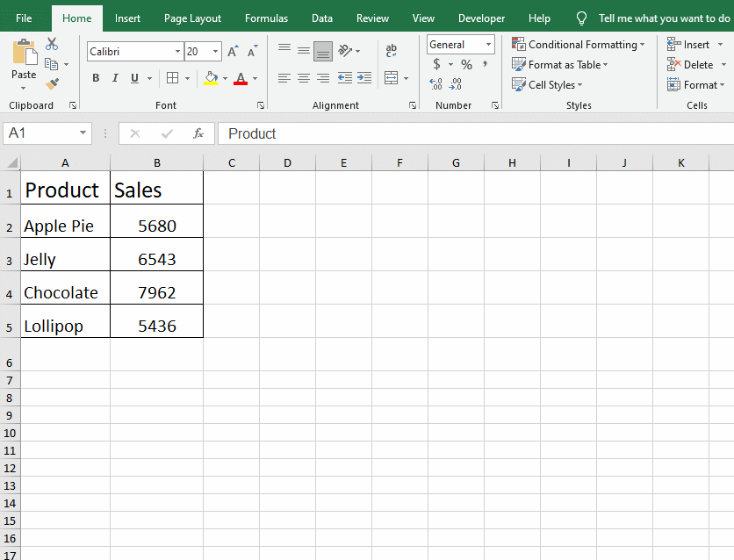Expand the Paste options arrow
The height and width of the screenshot is (560, 734).
pyautogui.click(x=24, y=88)
